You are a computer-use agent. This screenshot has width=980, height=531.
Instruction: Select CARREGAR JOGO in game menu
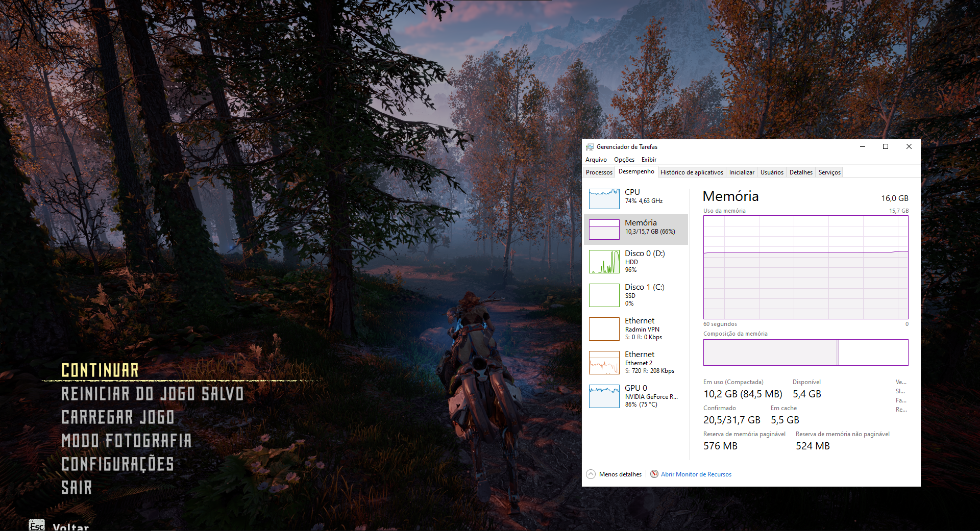pos(118,417)
